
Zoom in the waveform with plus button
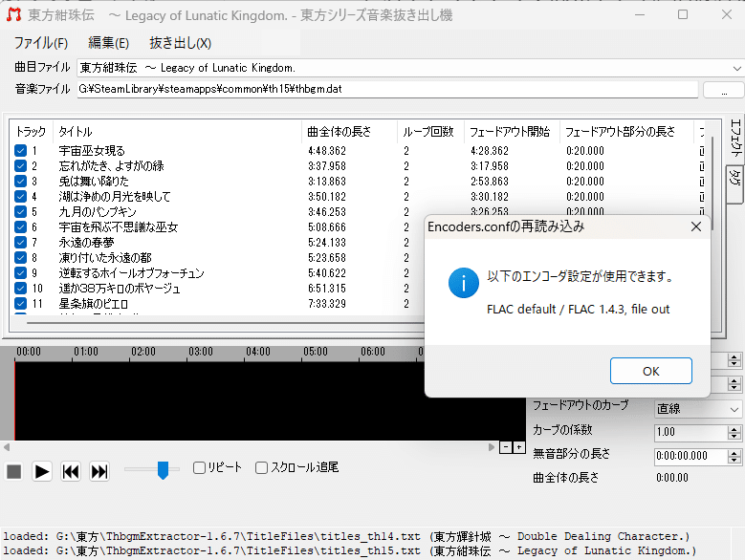point(519,447)
